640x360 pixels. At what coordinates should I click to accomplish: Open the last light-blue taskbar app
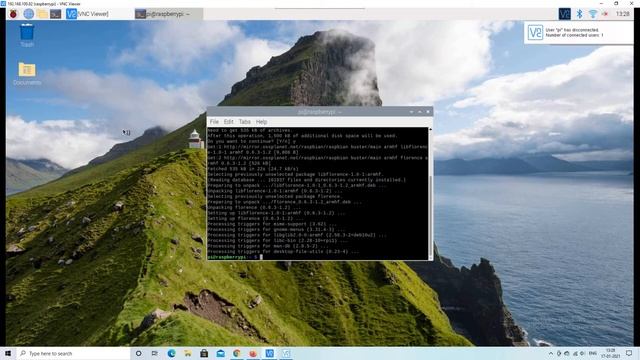(x=286, y=353)
